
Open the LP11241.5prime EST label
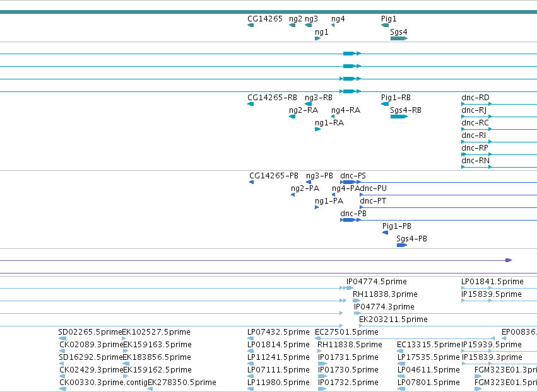click(278, 357)
